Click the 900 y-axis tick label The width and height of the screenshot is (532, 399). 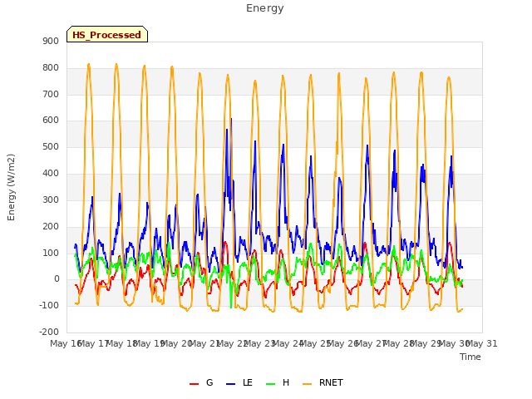51,42
